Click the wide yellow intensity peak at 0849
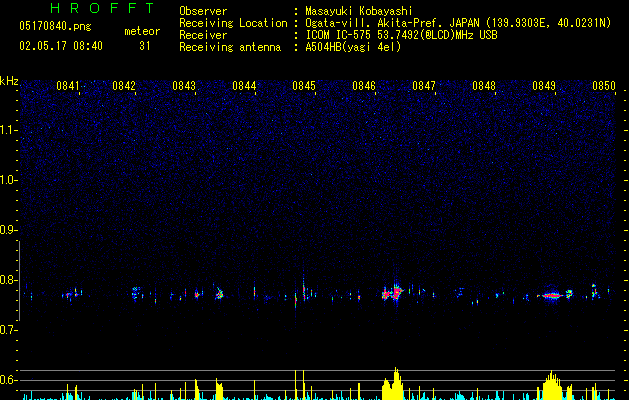 [x=552, y=385]
